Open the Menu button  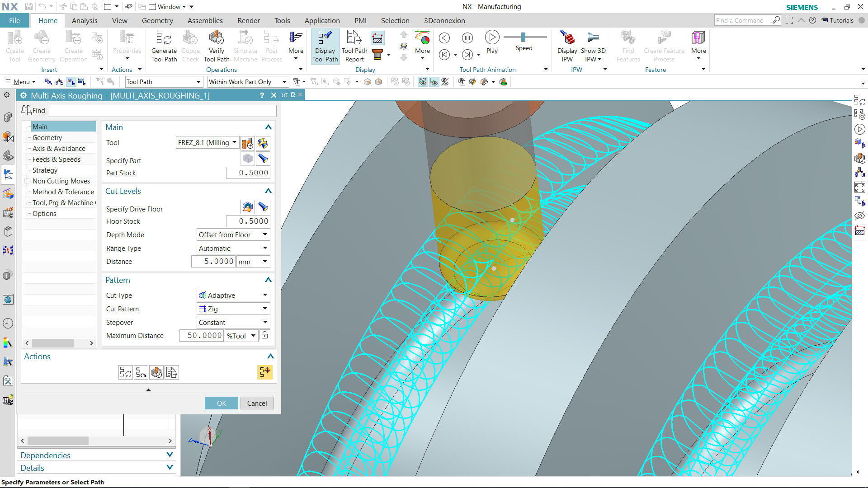point(20,82)
